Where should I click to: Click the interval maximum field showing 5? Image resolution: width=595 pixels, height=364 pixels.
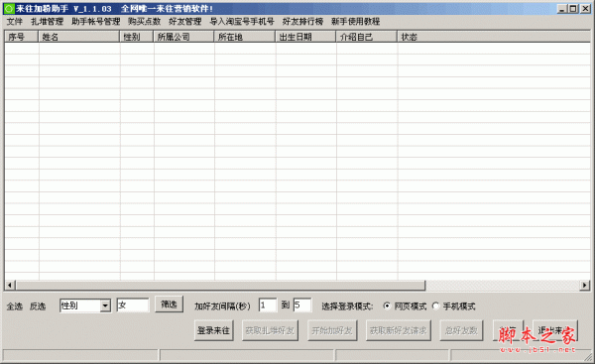click(x=302, y=305)
